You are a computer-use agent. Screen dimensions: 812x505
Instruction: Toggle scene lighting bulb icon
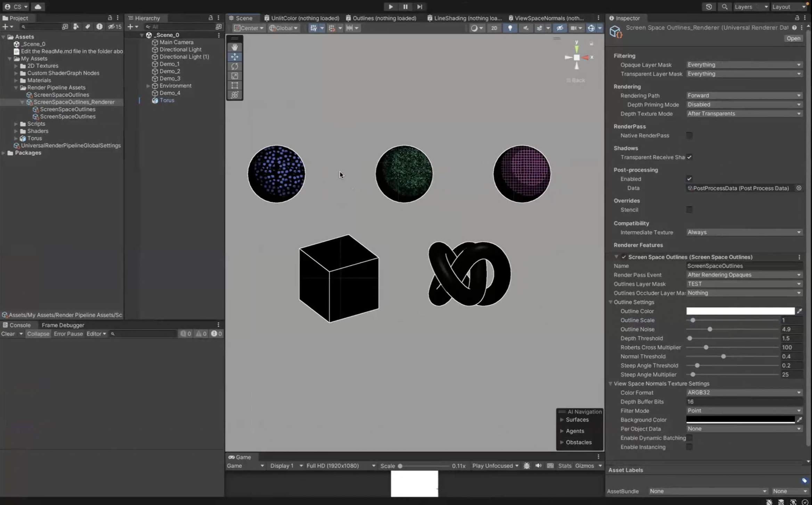pyautogui.click(x=510, y=28)
